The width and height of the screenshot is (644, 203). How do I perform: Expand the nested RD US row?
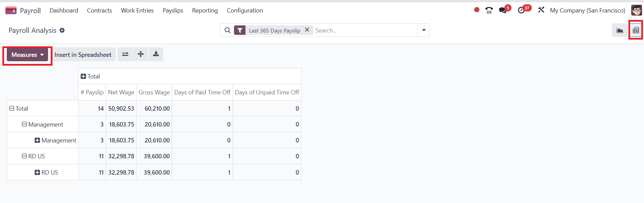(x=37, y=173)
